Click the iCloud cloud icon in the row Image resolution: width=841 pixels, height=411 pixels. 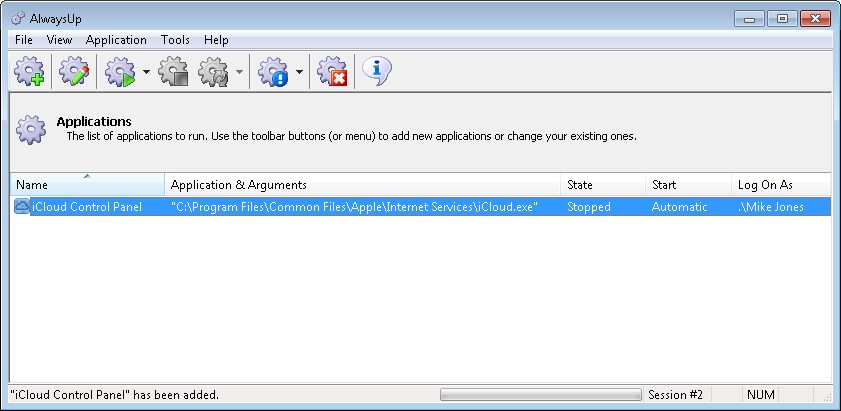click(x=21, y=206)
